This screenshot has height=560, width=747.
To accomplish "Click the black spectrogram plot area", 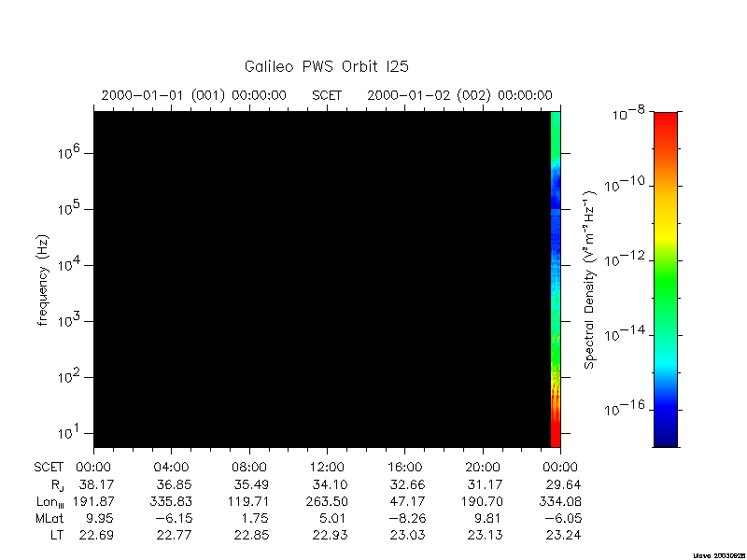I will pyautogui.click(x=322, y=279).
